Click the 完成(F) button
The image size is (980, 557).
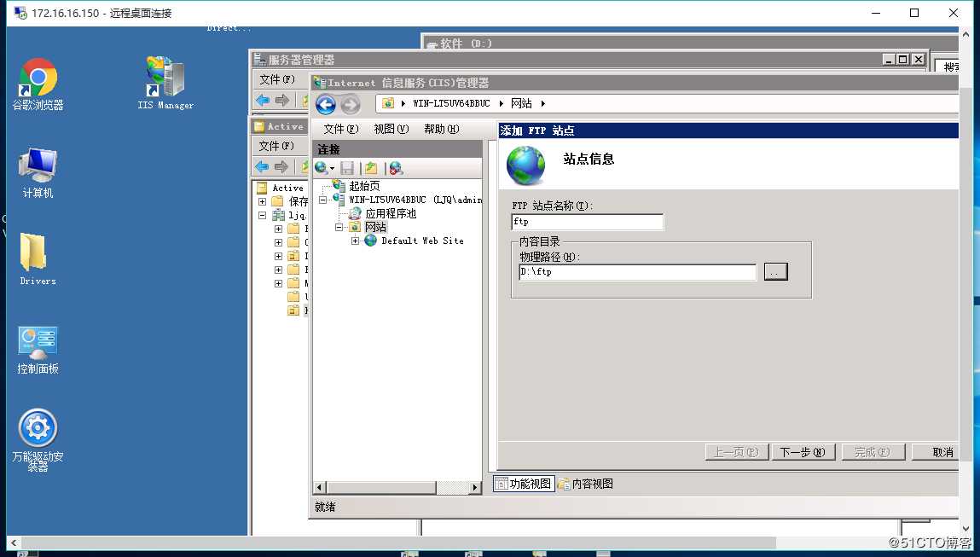872,452
